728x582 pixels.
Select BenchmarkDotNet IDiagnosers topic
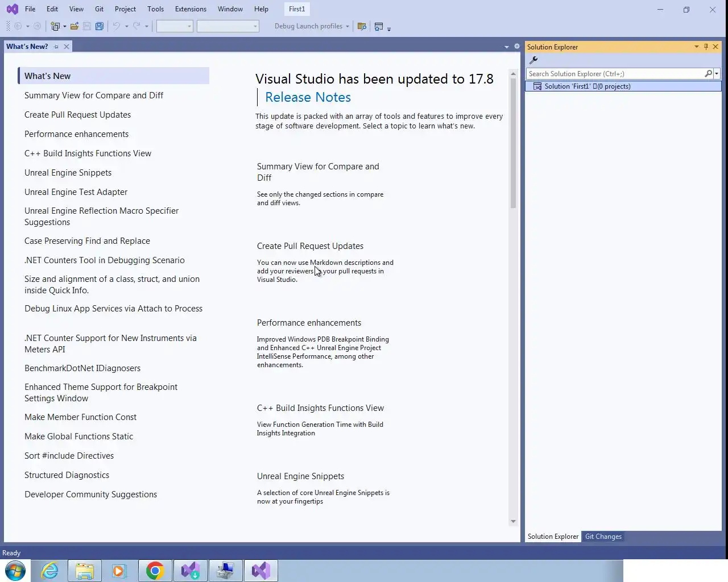[82, 368]
